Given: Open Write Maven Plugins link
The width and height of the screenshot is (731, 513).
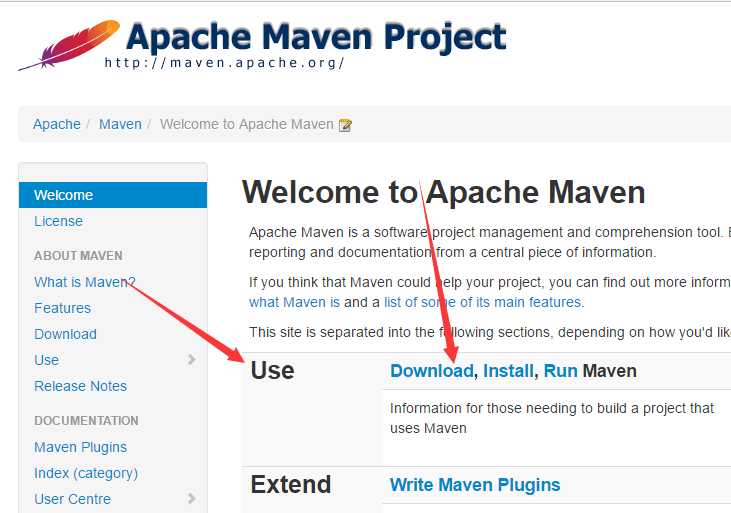Looking at the screenshot, I should (475, 485).
